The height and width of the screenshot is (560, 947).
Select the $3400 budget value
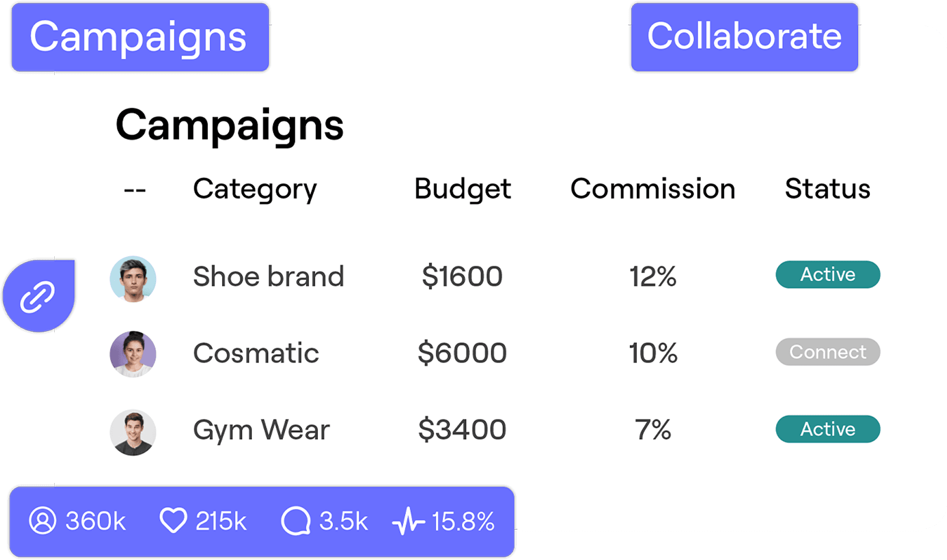coord(462,430)
